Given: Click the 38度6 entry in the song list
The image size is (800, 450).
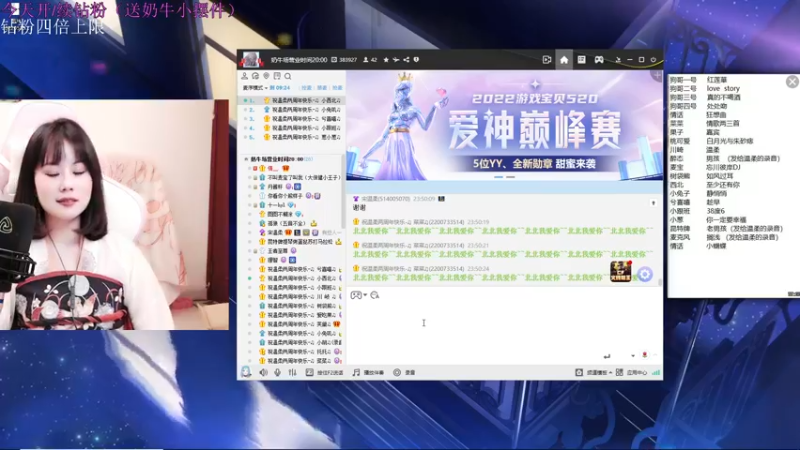Looking at the screenshot, I should tap(715, 211).
